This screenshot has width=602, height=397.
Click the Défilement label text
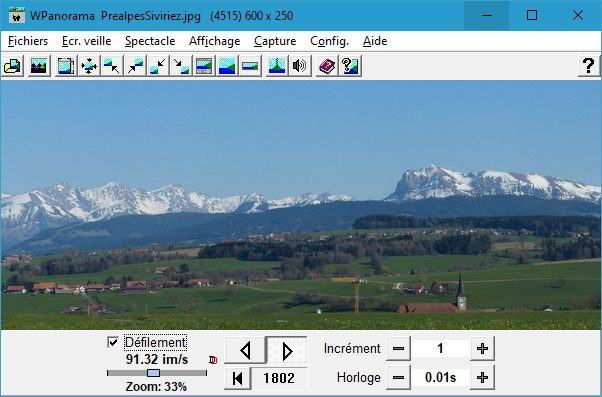point(155,342)
